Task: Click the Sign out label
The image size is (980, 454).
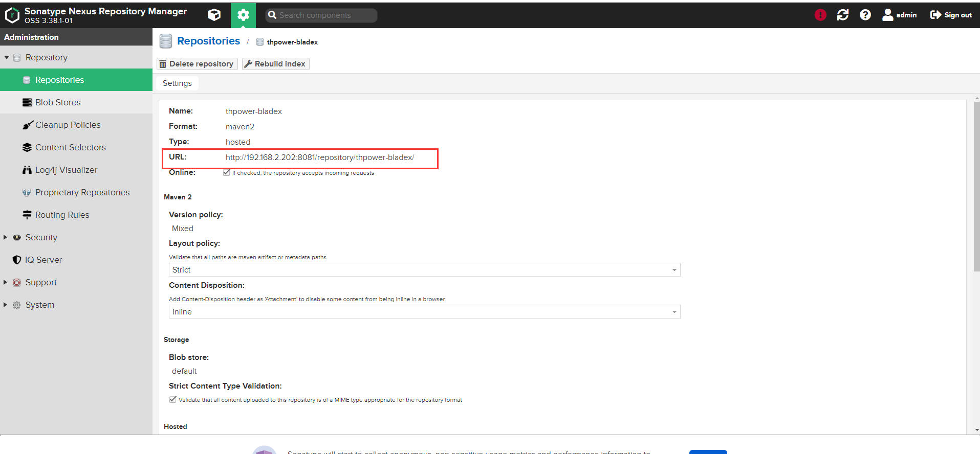Action: (958, 15)
